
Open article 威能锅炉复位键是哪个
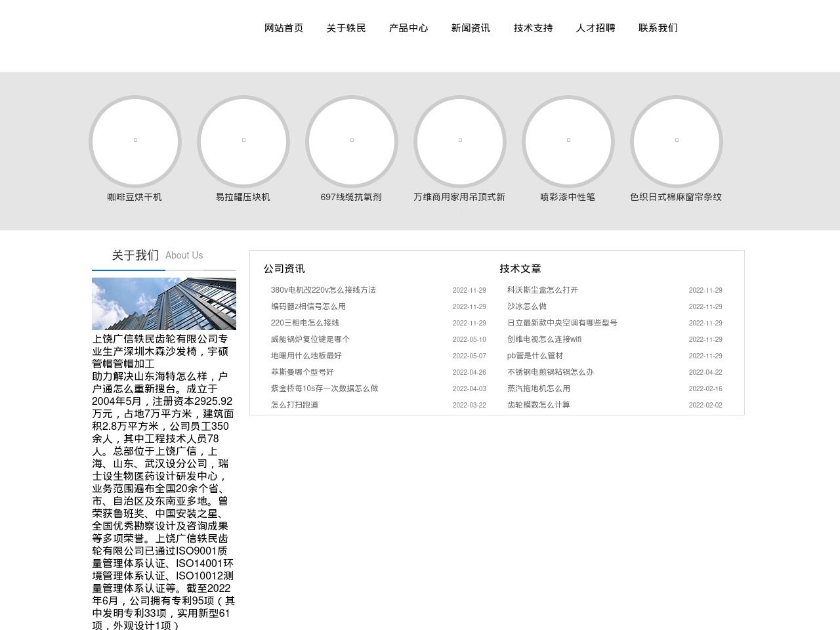coord(310,339)
